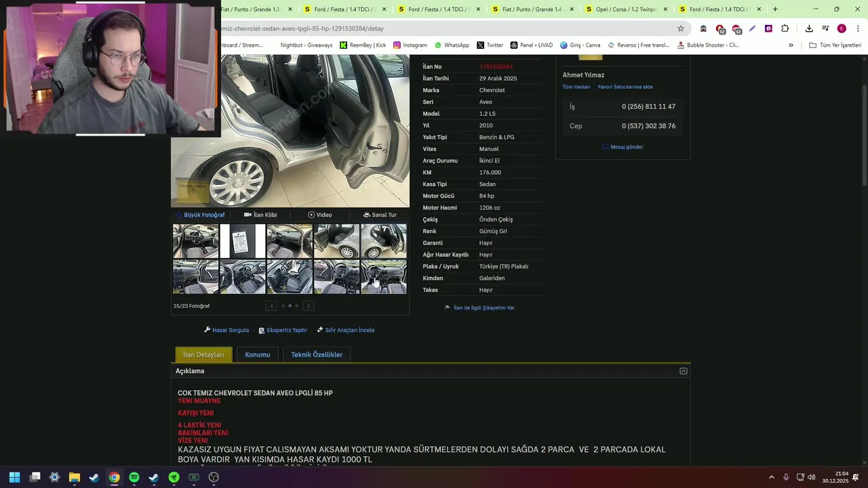Launch the Sanal Tur view

pyautogui.click(x=380, y=215)
